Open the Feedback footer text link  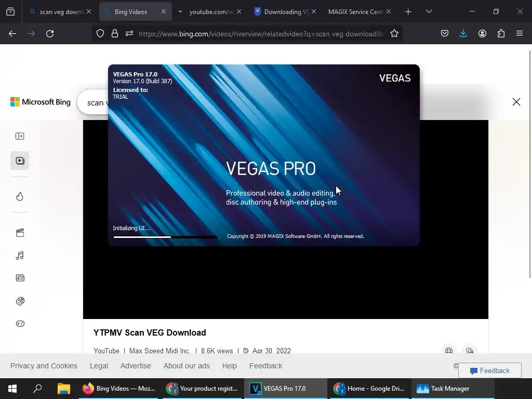coord(265,366)
